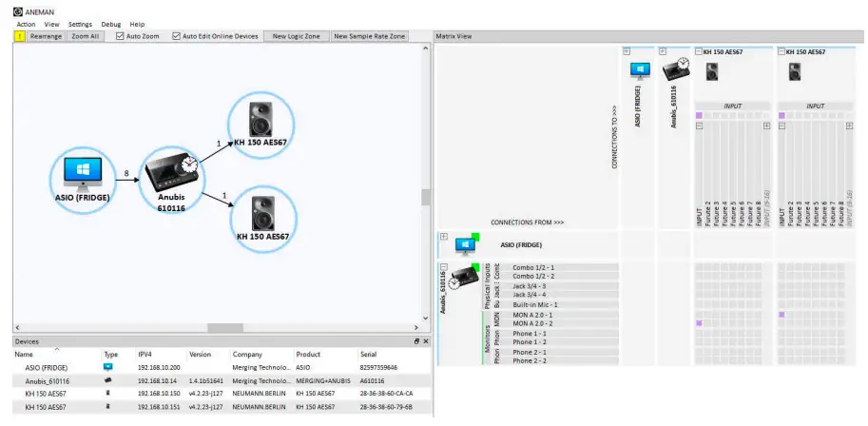The image size is (868, 426).
Task: Click the Zoom All button
Action: (x=86, y=36)
